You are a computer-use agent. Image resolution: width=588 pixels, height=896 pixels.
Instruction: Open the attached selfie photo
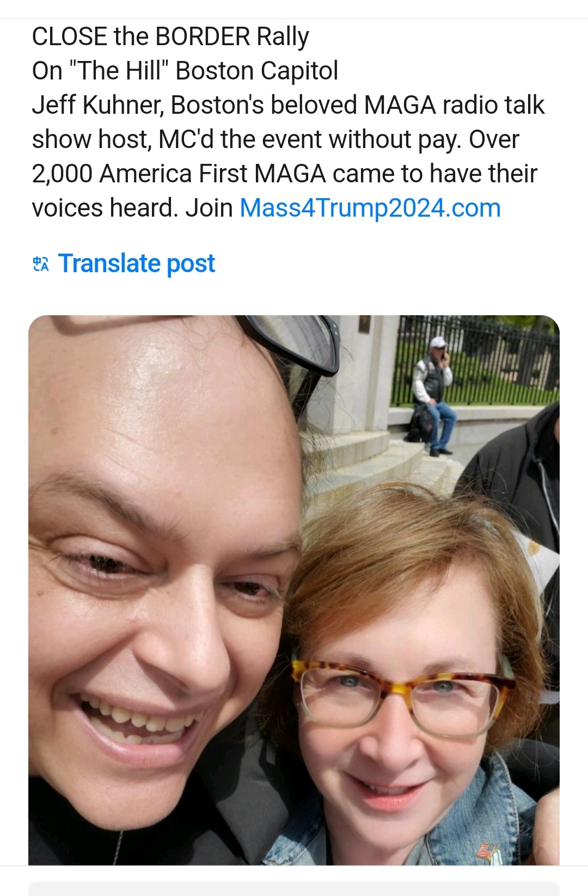[x=294, y=590]
